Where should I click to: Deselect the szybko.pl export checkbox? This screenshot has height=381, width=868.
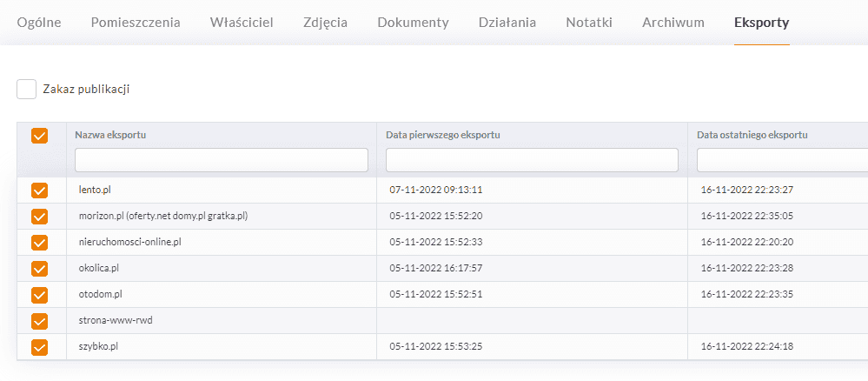pyautogui.click(x=39, y=347)
